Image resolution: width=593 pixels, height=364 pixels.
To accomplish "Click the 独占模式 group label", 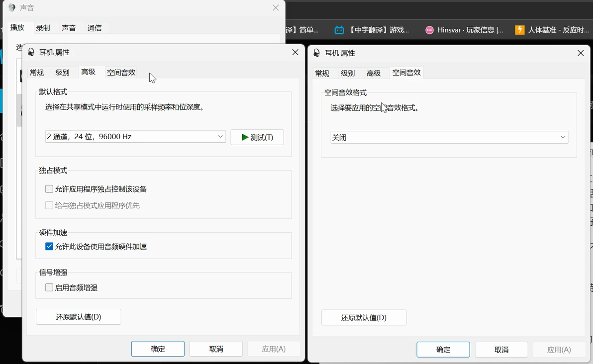I will [53, 171].
